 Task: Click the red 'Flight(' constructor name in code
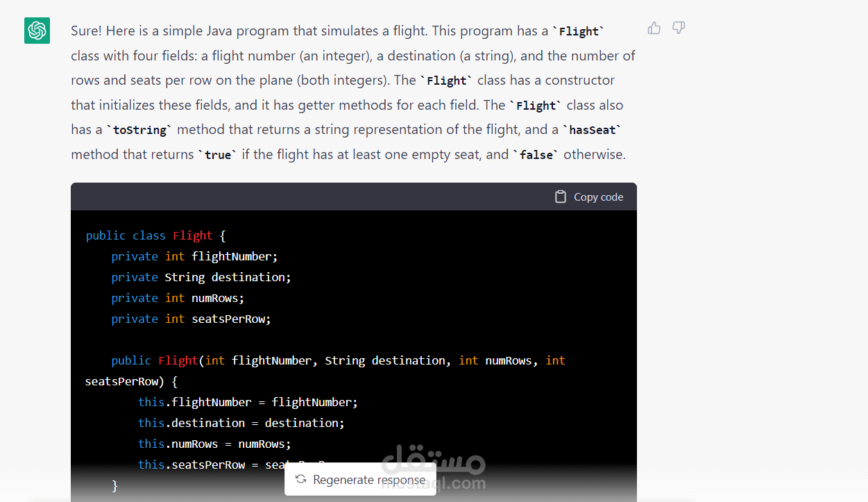click(178, 360)
